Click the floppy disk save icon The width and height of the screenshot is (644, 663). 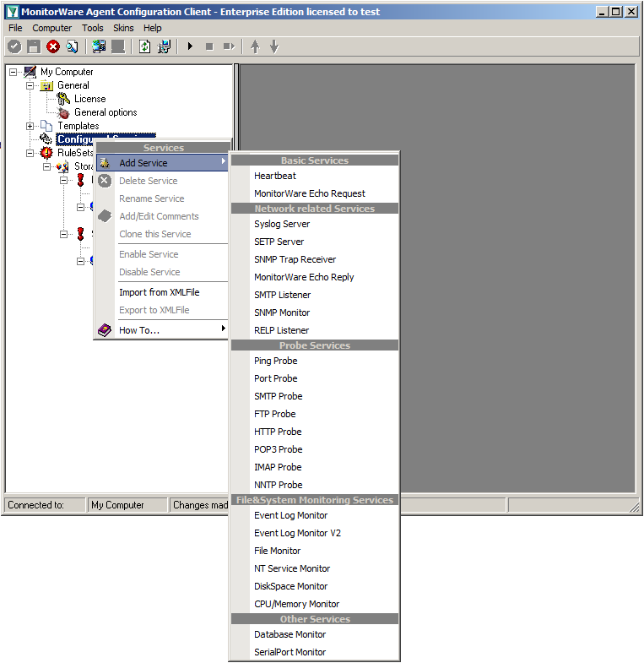(x=34, y=46)
